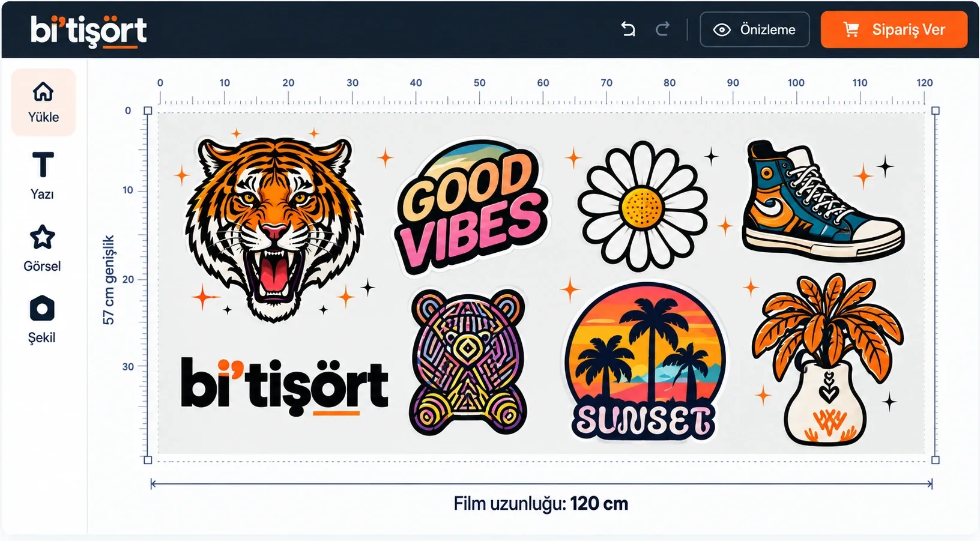The image size is (980, 541).
Task: Select the potted orange plant sticker
Action: (x=827, y=360)
